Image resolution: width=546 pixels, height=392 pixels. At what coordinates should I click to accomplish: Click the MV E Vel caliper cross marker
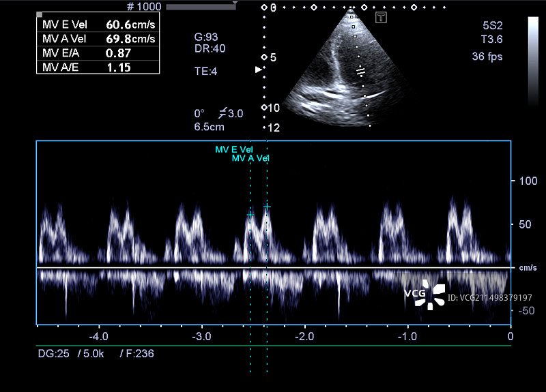(x=250, y=214)
